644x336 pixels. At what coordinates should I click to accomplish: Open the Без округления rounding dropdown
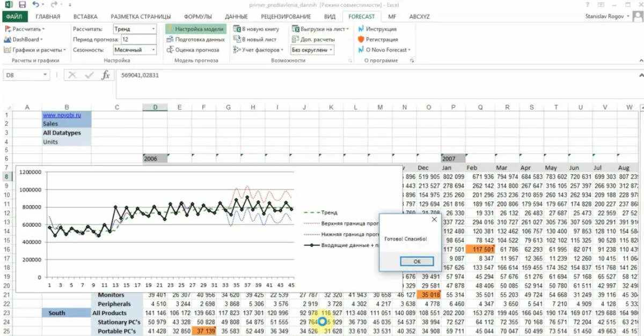pyautogui.click(x=312, y=50)
